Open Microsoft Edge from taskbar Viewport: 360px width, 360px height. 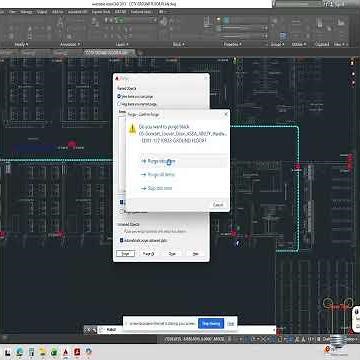tap(19, 352)
